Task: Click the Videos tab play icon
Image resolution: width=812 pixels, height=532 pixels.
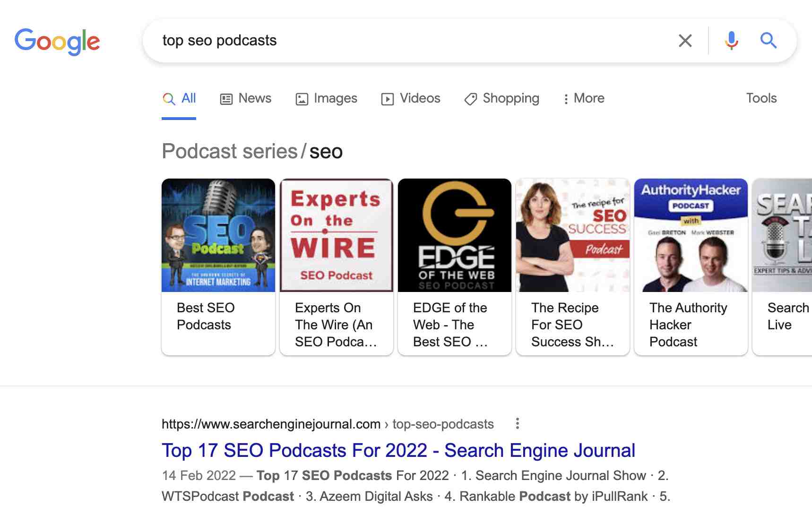Action: (x=387, y=98)
